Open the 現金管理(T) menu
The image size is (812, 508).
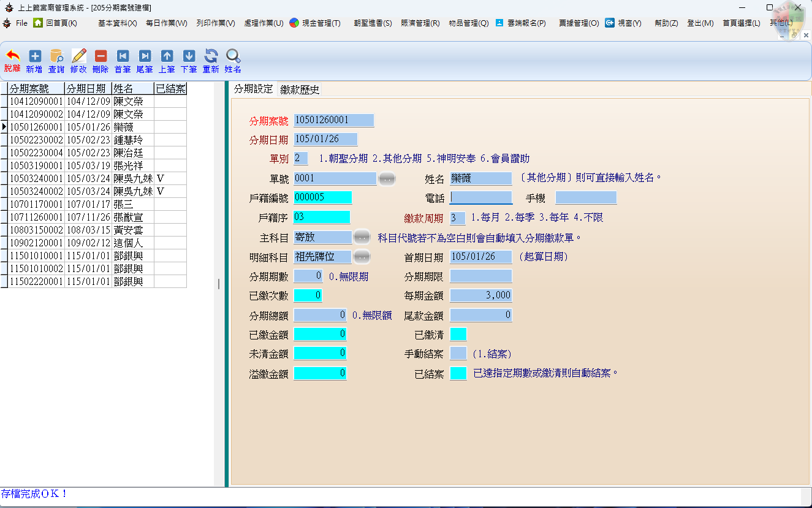click(314, 23)
